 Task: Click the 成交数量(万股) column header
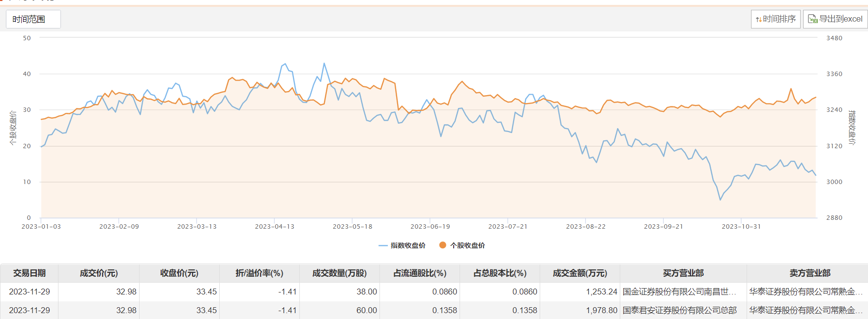pyautogui.click(x=340, y=273)
